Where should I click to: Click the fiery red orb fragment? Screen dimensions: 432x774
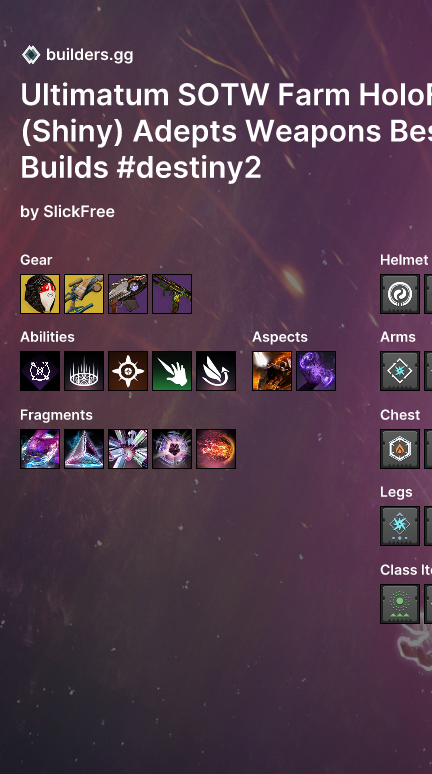click(216, 449)
